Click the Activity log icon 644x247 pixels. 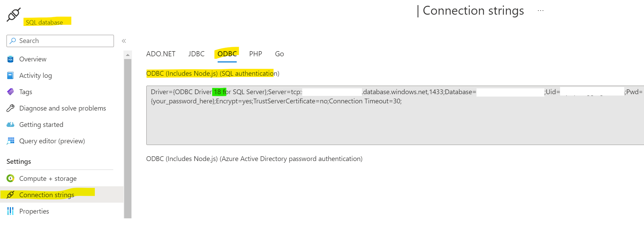[x=11, y=75]
